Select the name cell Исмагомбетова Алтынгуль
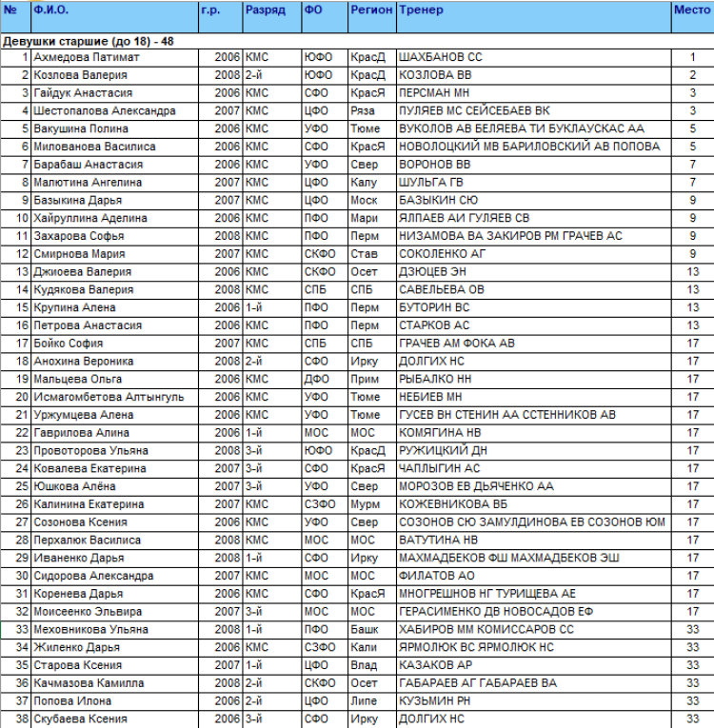Screen dimensions: 714x728 109,397
